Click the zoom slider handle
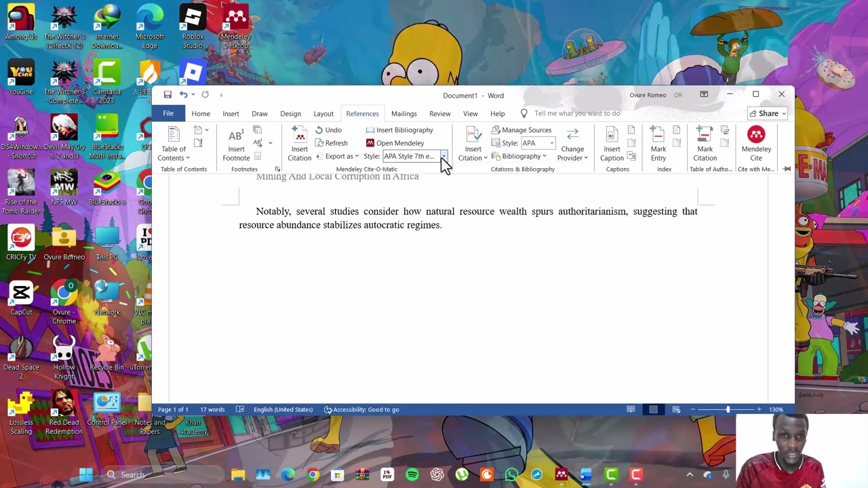868x488 pixels. pos(728,409)
